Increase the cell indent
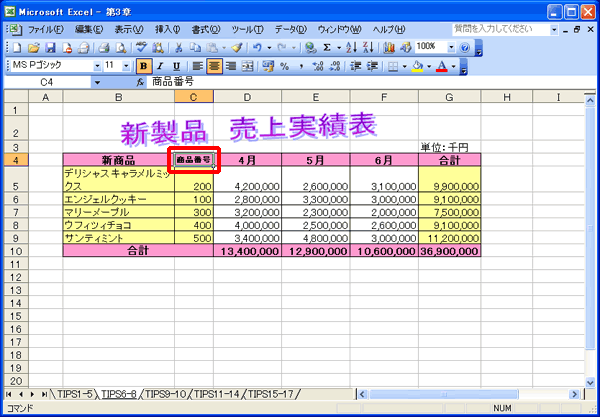600x417 pixels. [372, 67]
